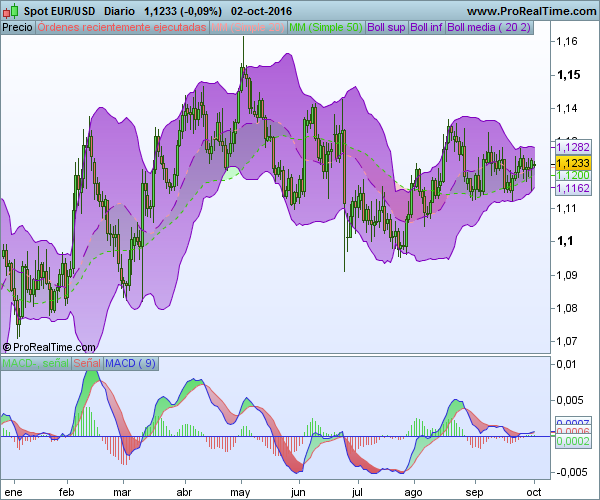The width and height of the screenshot is (600, 500).
Task: Click the 1,08 price axis label
Action: (567, 308)
